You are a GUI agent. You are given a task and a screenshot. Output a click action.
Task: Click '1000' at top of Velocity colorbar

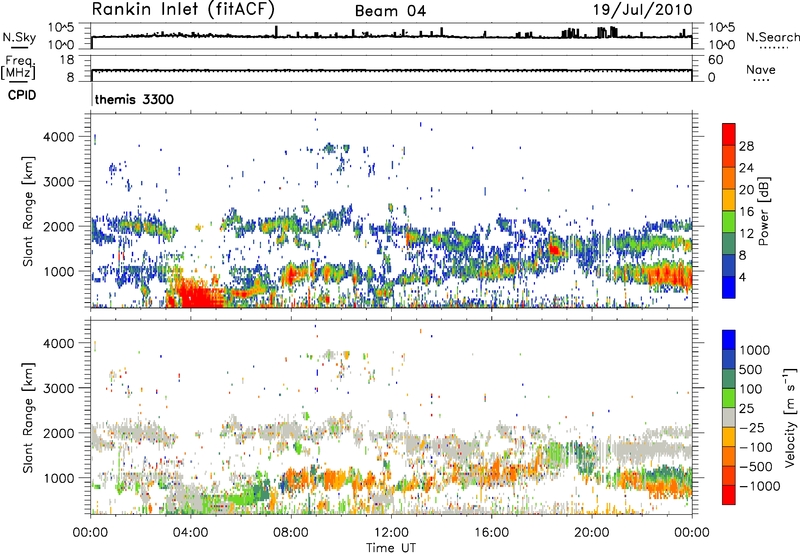pyautogui.click(x=754, y=350)
